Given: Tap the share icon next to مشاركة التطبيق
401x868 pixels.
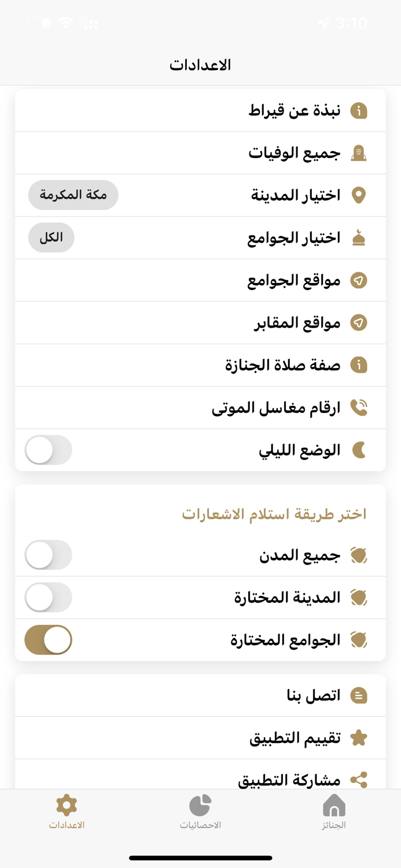Looking at the screenshot, I should point(359,780).
